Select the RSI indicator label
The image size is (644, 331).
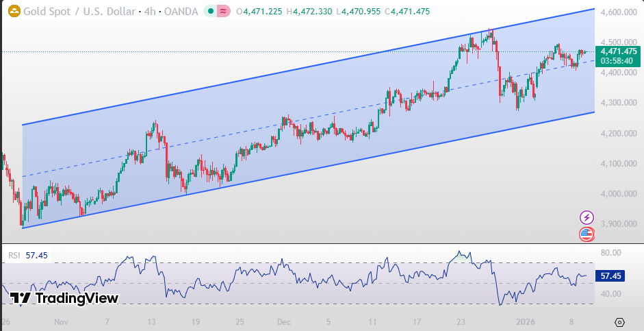click(14, 255)
